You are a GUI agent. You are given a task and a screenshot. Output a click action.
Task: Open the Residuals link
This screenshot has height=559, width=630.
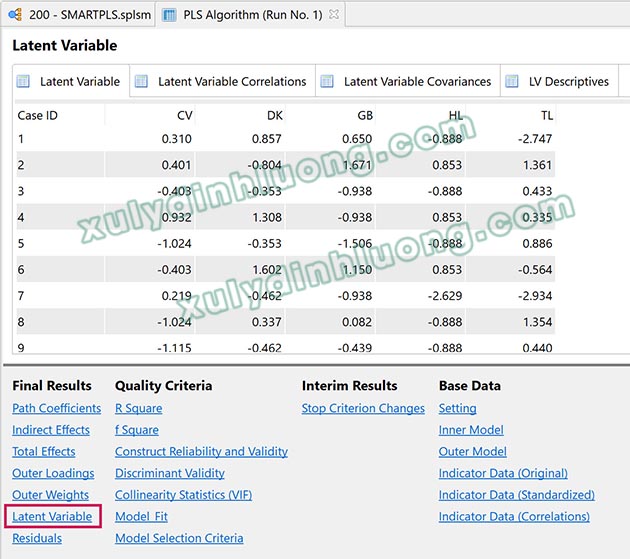[37, 538]
